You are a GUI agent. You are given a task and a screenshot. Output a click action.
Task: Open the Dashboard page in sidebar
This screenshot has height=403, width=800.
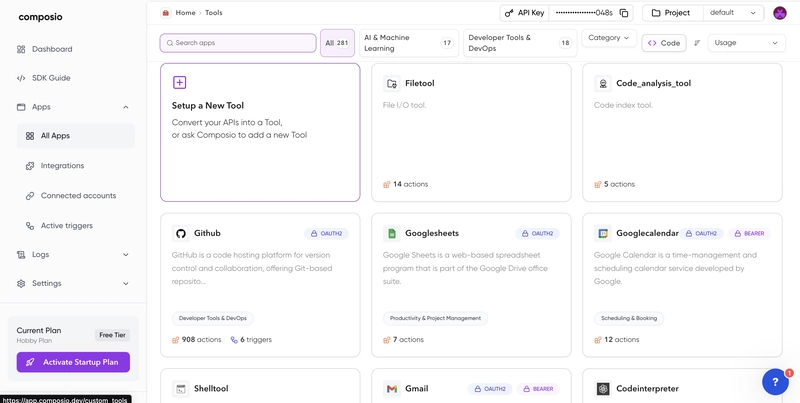[x=52, y=49]
